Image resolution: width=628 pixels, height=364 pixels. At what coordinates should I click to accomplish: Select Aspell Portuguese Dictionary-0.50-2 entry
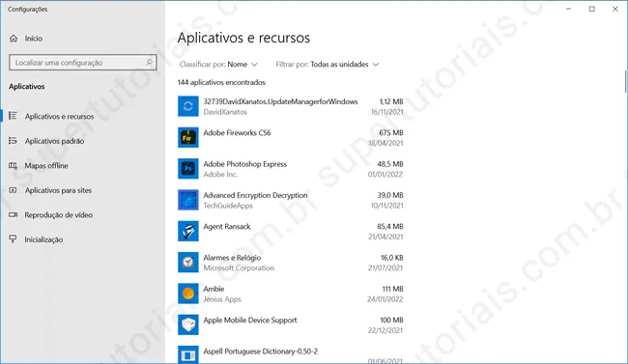(291, 354)
